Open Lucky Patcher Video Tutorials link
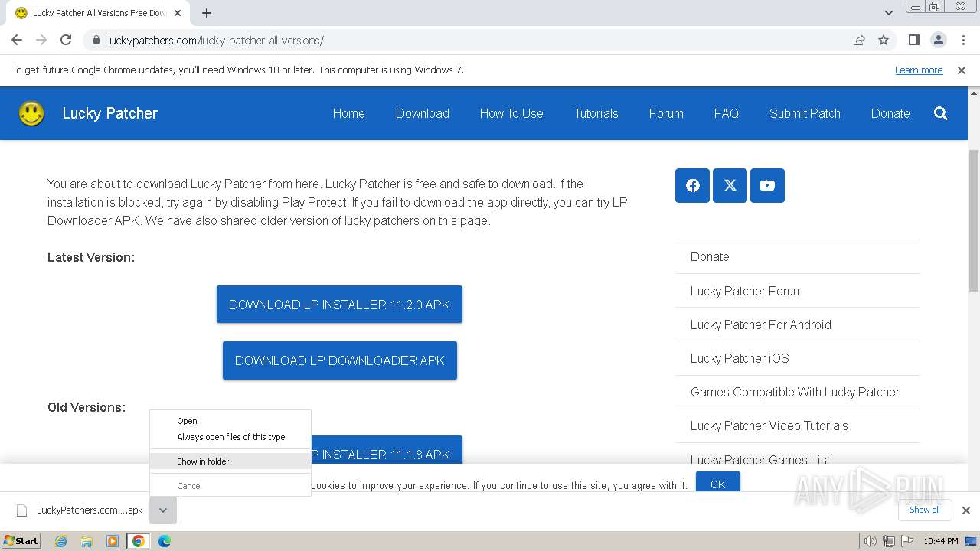This screenshot has height=551, width=980. click(769, 425)
